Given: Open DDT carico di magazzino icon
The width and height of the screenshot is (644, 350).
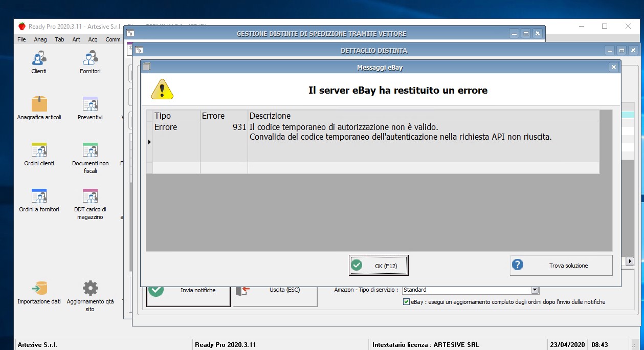Looking at the screenshot, I should [90, 196].
